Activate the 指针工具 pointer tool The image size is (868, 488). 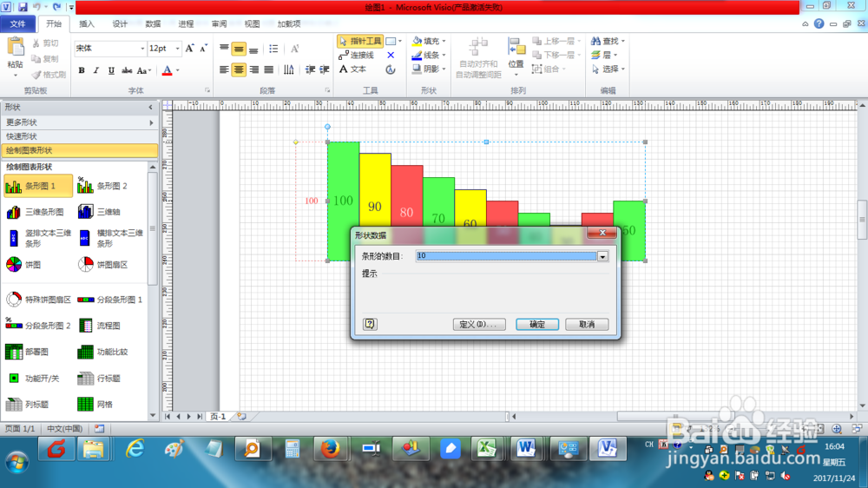click(x=360, y=41)
